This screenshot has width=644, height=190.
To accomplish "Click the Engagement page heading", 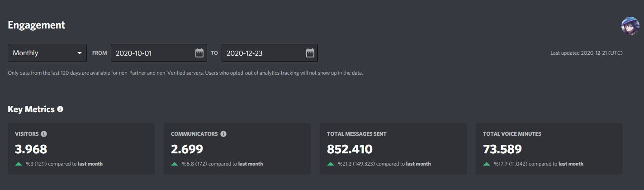I will 37,25.
